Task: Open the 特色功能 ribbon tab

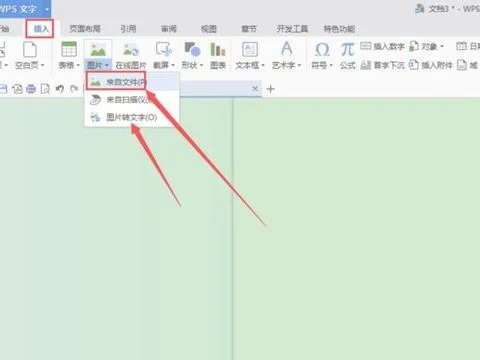Action: pyautogui.click(x=339, y=29)
